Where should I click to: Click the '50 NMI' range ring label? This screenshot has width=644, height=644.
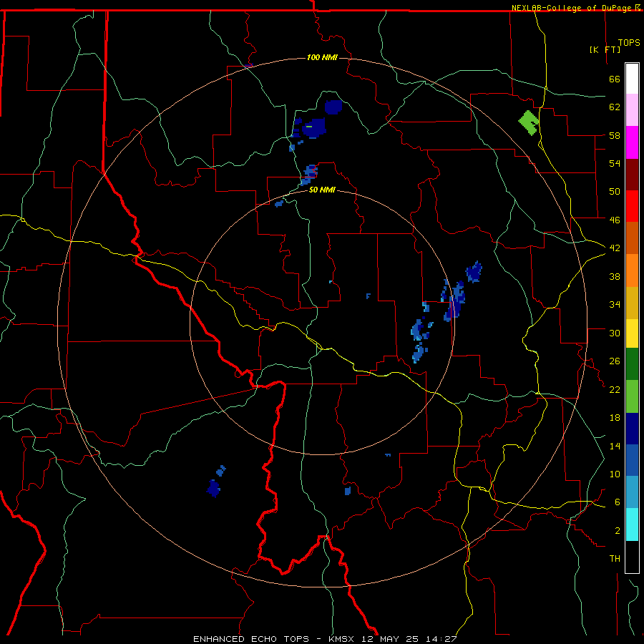click(x=322, y=190)
